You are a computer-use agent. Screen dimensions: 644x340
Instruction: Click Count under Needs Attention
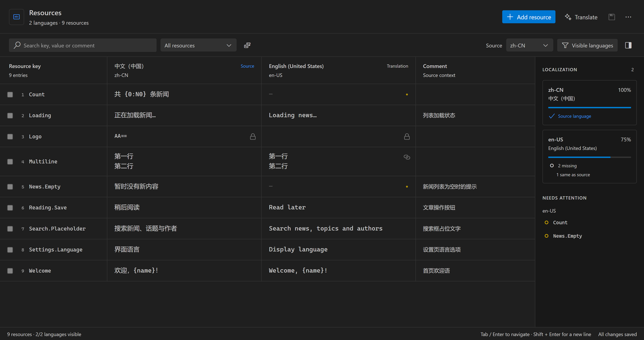click(560, 222)
